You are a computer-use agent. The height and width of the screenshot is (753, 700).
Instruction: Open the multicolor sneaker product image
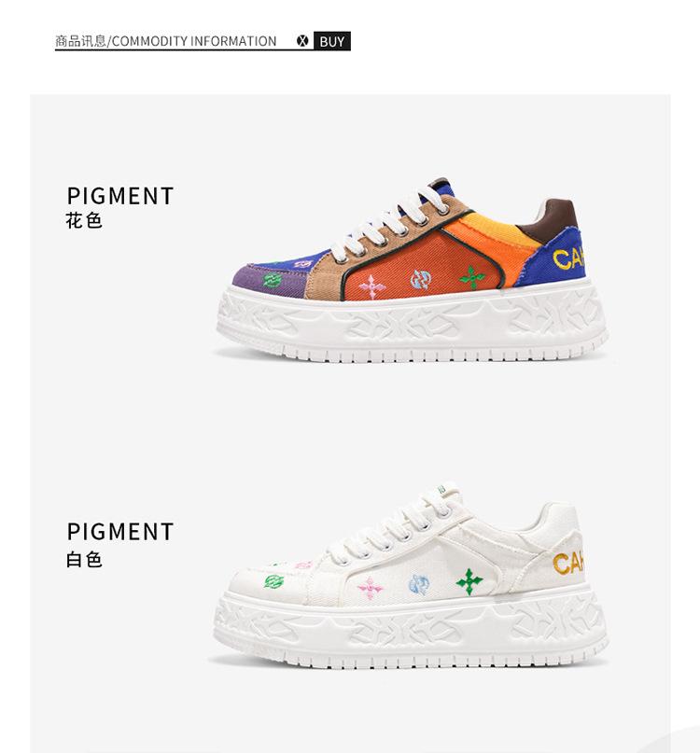tap(413, 270)
